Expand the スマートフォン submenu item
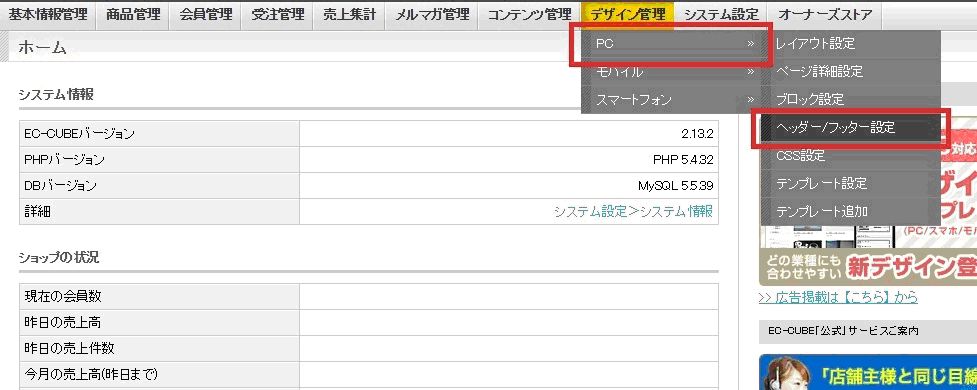The height and width of the screenshot is (390, 977). point(670,100)
